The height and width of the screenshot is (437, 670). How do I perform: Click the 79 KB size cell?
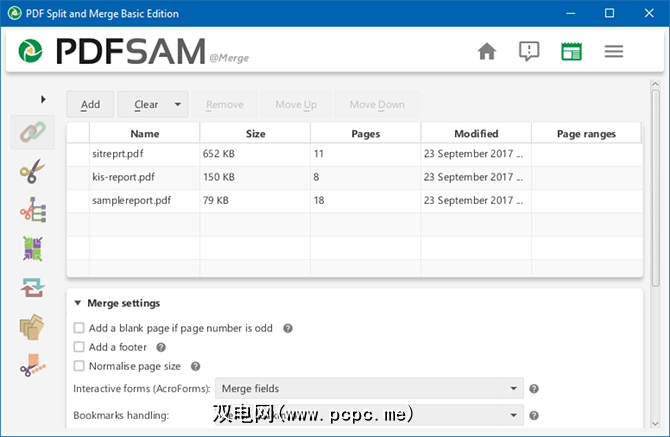(255, 201)
